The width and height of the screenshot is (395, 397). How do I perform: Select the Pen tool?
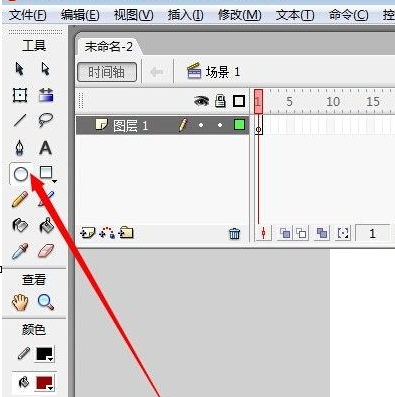[20, 148]
